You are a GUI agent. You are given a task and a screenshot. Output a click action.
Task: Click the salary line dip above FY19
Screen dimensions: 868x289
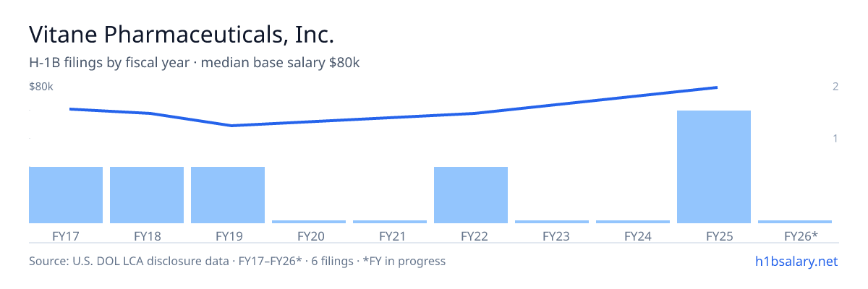click(231, 126)
